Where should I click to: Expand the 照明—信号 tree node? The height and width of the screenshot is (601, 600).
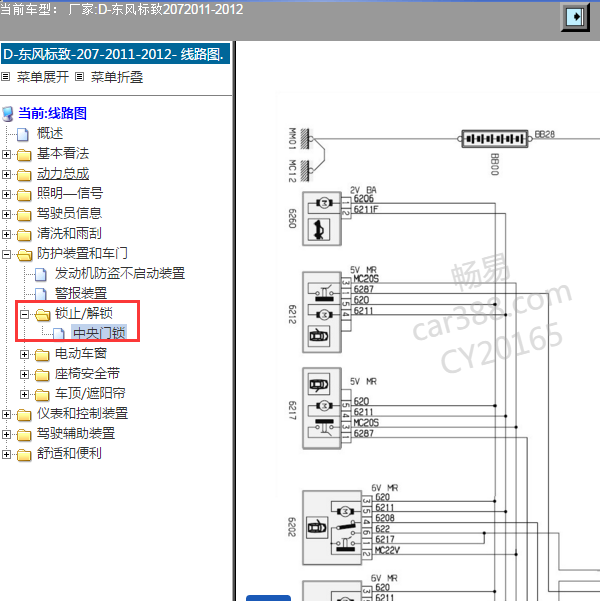click(x=7, y=194)
